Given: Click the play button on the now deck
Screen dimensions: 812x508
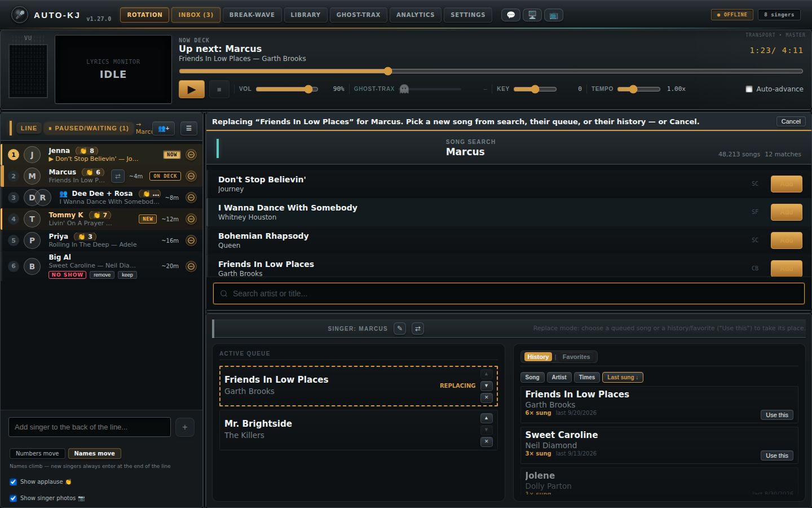Looking at the screenshot, I should coord(192,89).
